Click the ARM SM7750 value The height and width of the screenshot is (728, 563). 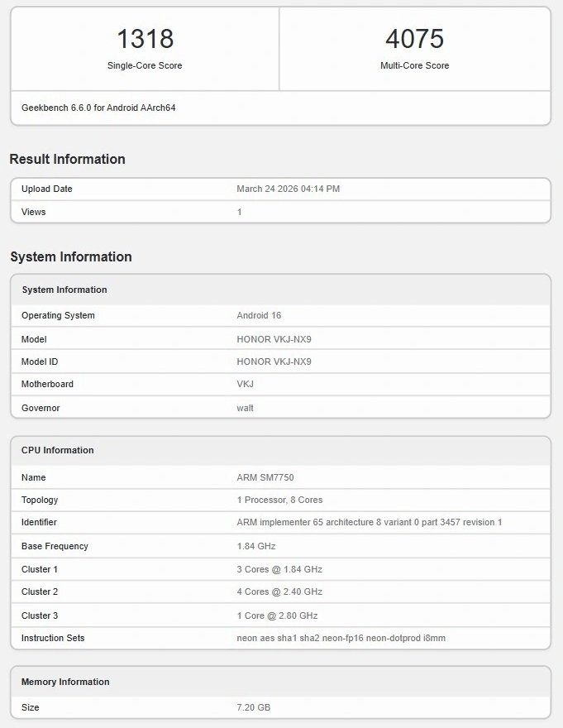265,477
